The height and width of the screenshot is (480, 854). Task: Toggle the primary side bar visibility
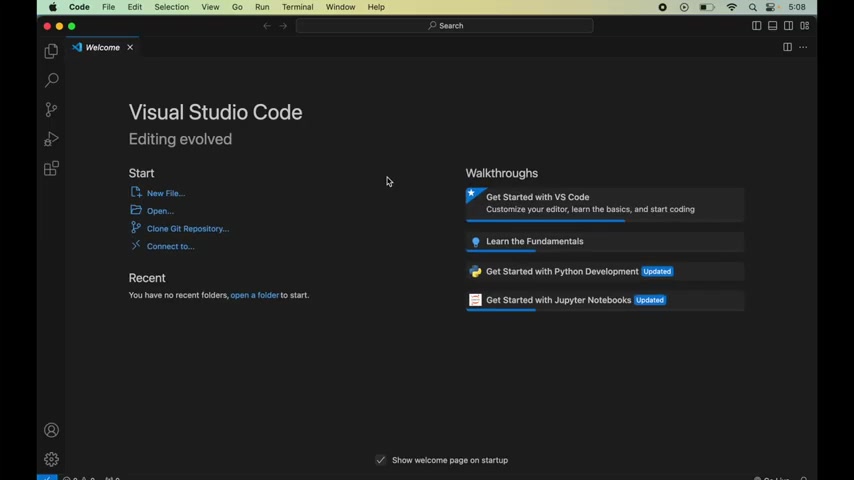click(757, 26)
